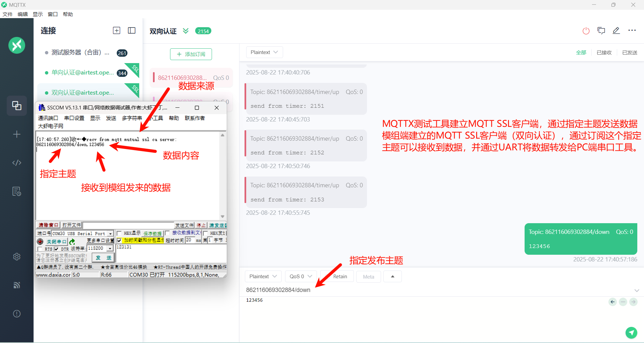
Task: Click the Meta button
Action: coord(368,277)
